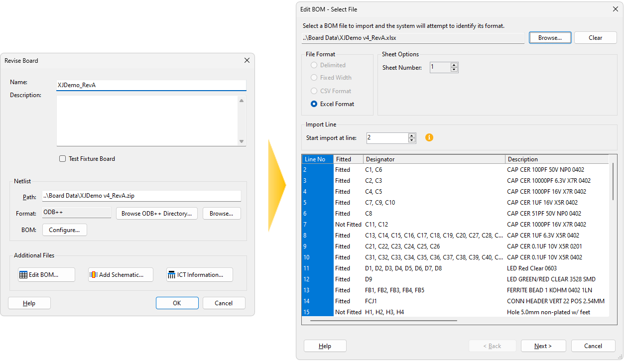Close the Edit BOM dialog
The height and width of the screenshot is (364, 625).
(615, 9)
